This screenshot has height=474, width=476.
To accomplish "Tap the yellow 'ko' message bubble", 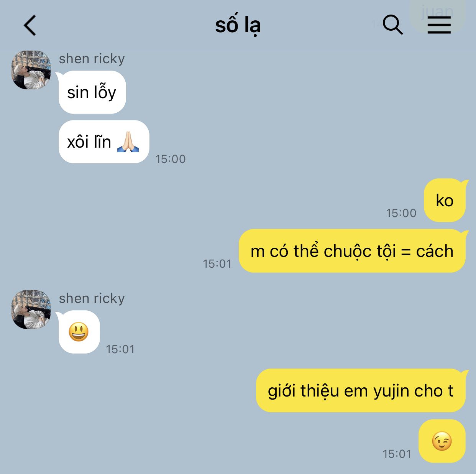I will coord(445,201).
